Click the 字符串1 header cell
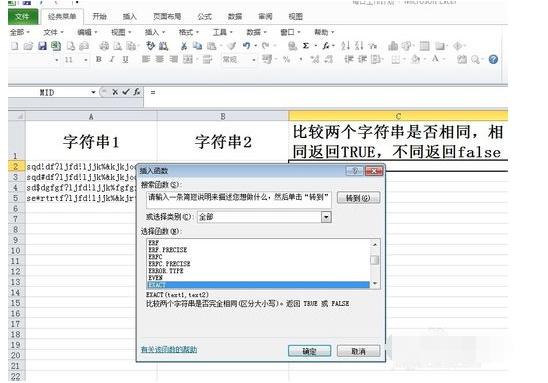548x383 pixels. 91,141
